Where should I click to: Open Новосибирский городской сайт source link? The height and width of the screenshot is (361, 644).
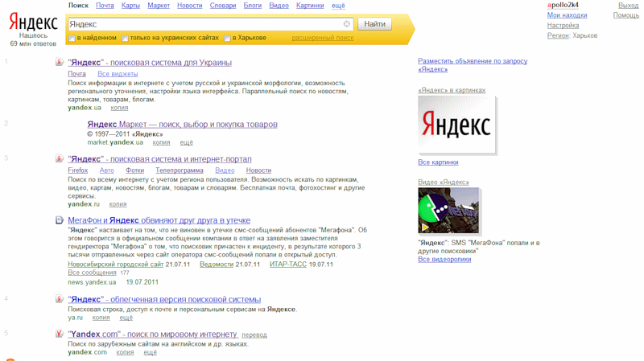click(115, 265)
